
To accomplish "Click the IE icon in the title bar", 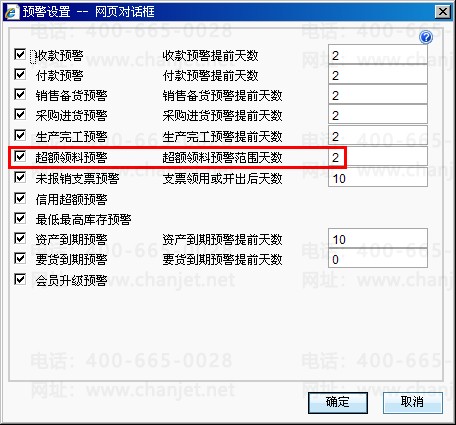I will pyautogui.click(x=11, y=12).
